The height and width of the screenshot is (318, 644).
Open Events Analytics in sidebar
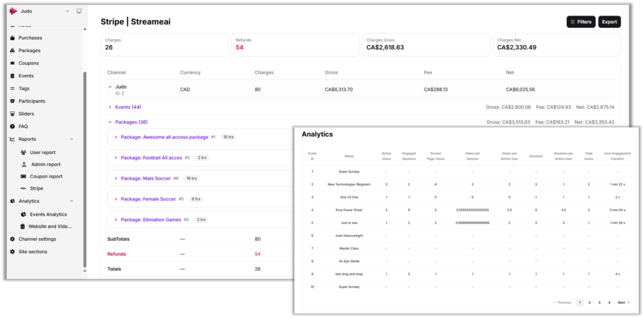tap(48, 214)
